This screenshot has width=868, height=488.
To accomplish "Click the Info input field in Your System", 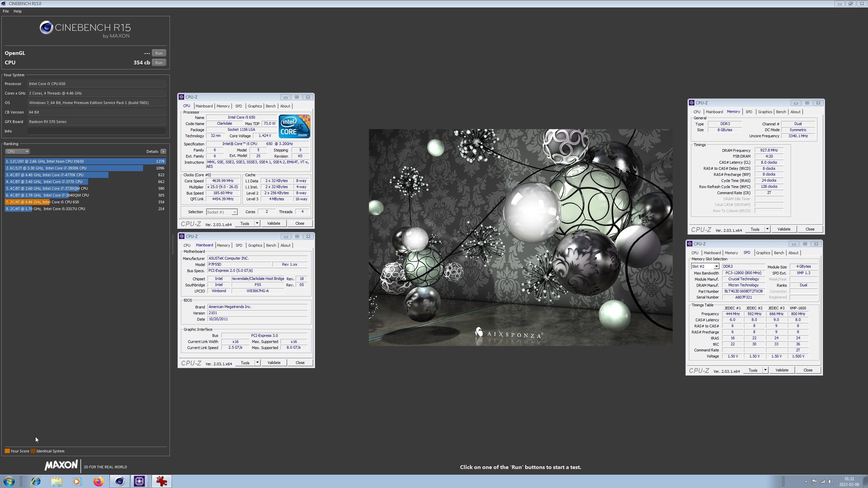I will [x=97, y=131].
